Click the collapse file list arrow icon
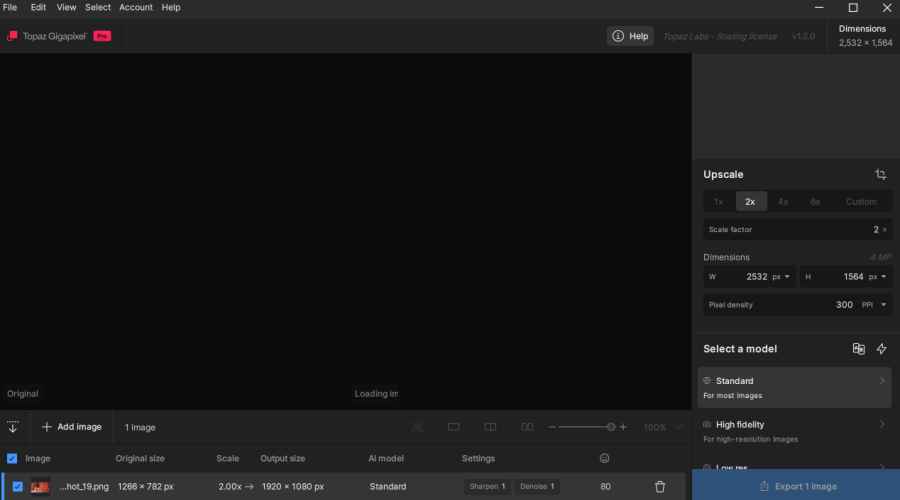This screenshot has height=500, width=900. (13, 427)
